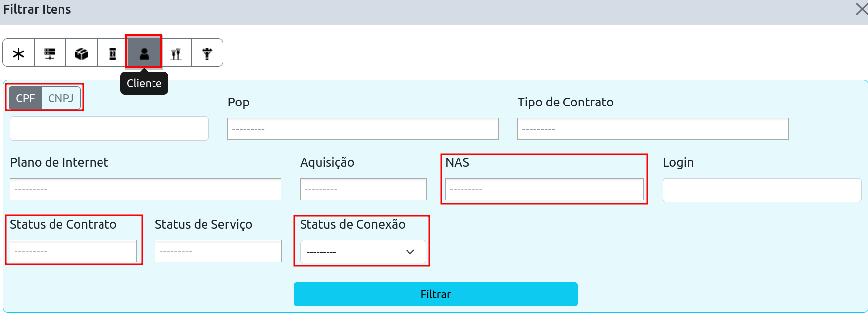The image size is (868, 314).
Task: Open the Plano de Internet selector
Action: (145, 189)
